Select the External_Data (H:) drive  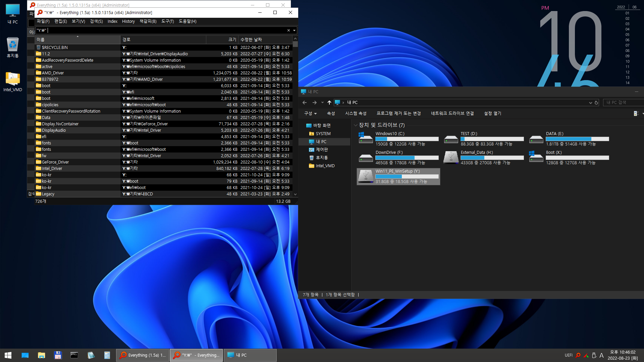pos(484,158)
